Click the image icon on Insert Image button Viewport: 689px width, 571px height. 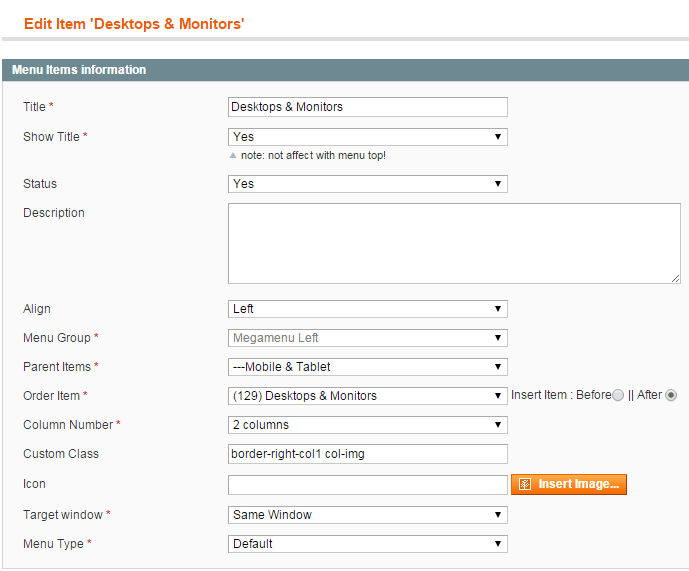click(525, 484)
